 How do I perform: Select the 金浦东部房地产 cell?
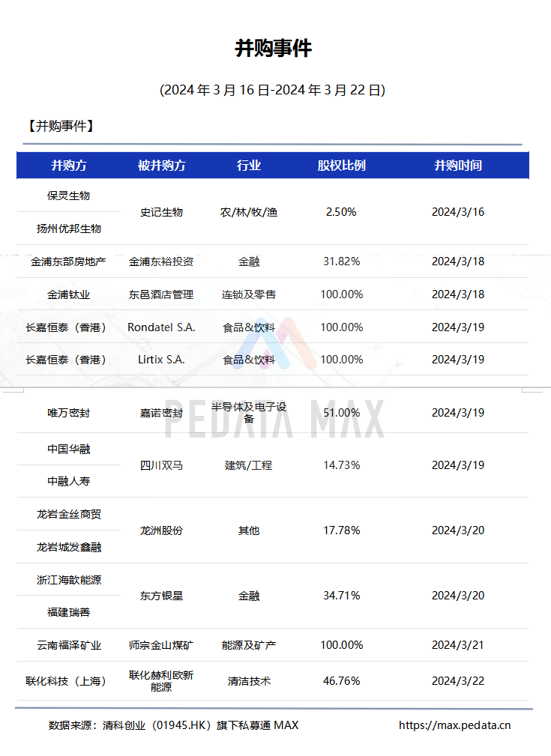68,261
